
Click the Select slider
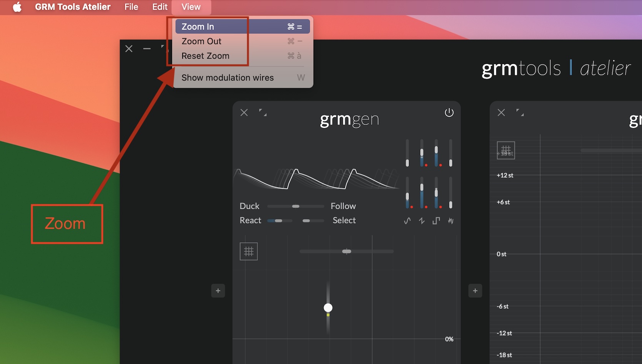(x=313, y=221)
